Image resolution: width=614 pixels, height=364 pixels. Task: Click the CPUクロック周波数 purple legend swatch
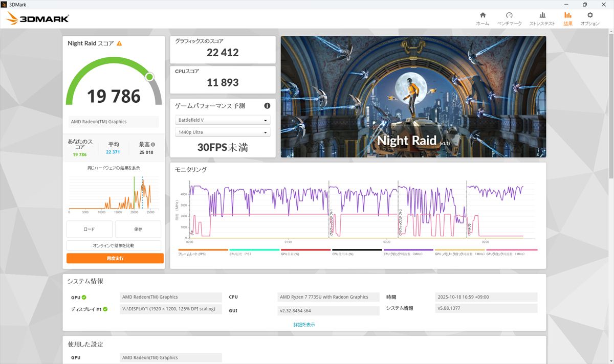[x=408, y=250]
